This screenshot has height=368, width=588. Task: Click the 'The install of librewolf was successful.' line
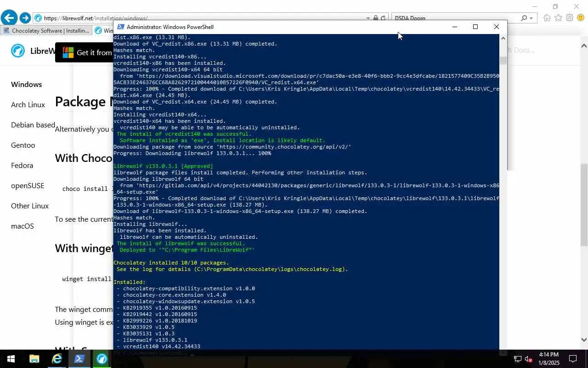(181, 243)
